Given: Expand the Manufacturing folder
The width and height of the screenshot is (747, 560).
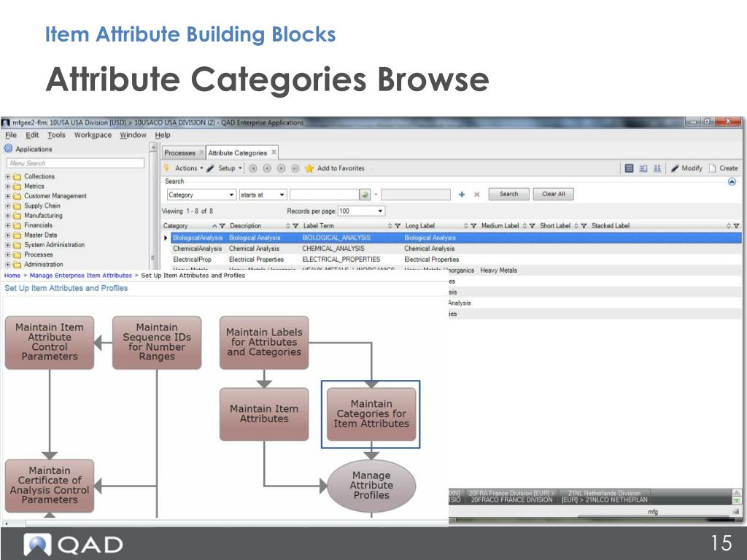Looking at the screenshot, I should tap(7, 215).
